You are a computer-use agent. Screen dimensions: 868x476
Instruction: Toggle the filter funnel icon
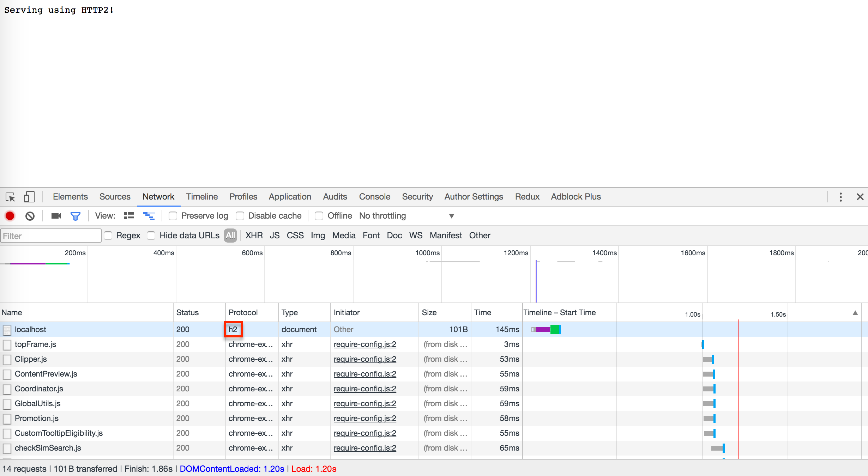tap(75, 216)
